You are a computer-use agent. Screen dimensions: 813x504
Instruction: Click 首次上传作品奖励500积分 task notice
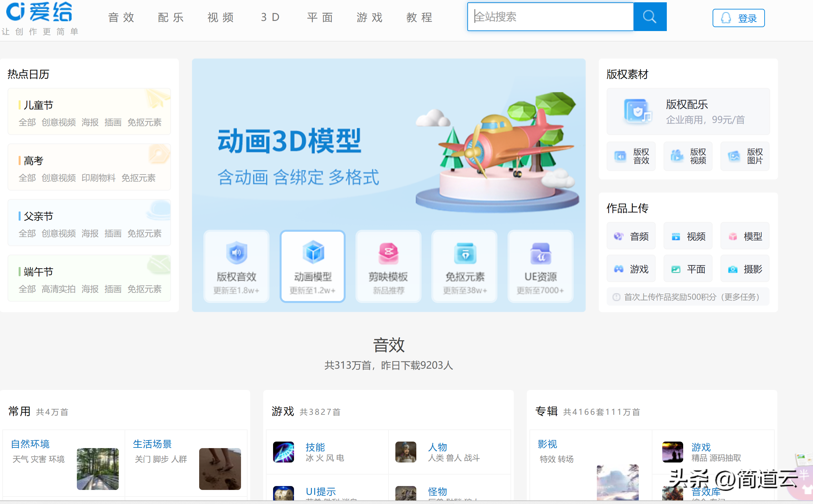click(688, 297)
